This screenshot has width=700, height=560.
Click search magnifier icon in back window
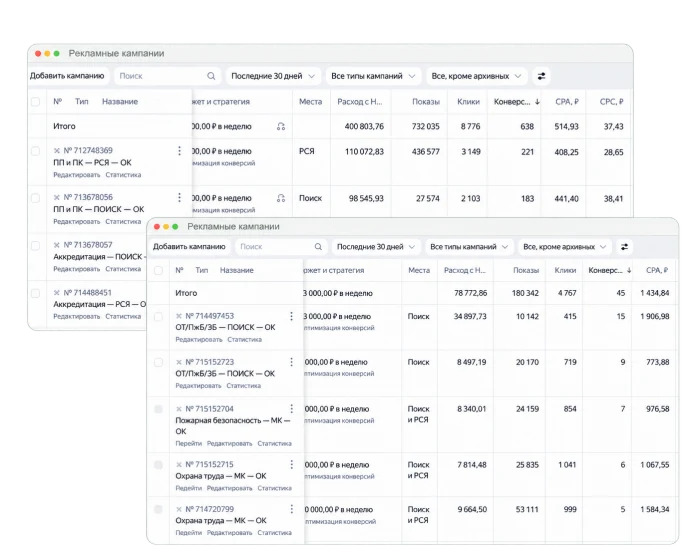(211, 76)
